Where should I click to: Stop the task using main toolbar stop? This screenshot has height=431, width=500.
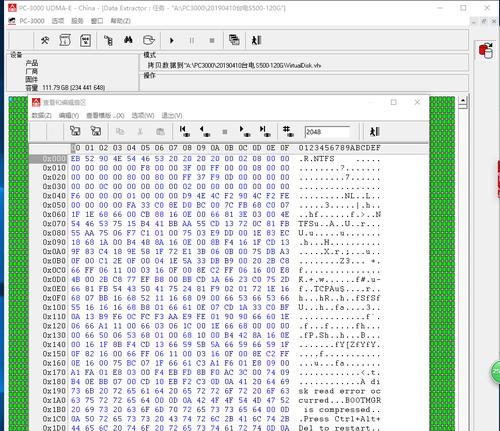(212, 41)
